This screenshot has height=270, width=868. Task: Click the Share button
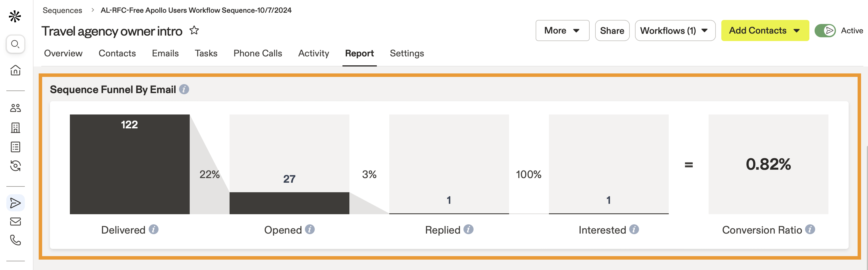click(x=612, y=31)
